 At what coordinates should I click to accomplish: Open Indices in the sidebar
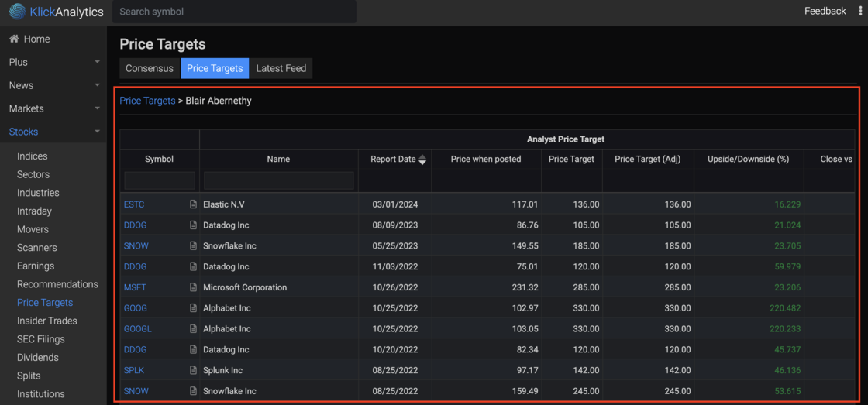click(32, 156)
